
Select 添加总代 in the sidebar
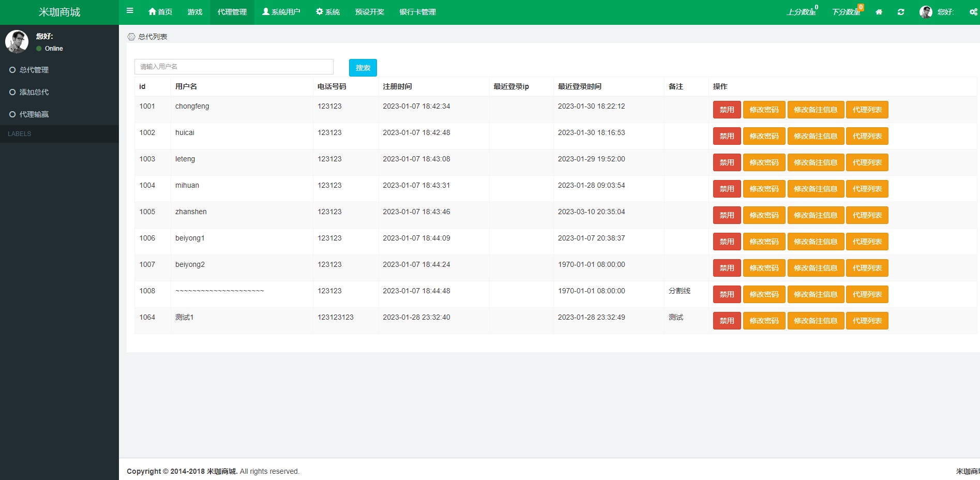(34, 92)
